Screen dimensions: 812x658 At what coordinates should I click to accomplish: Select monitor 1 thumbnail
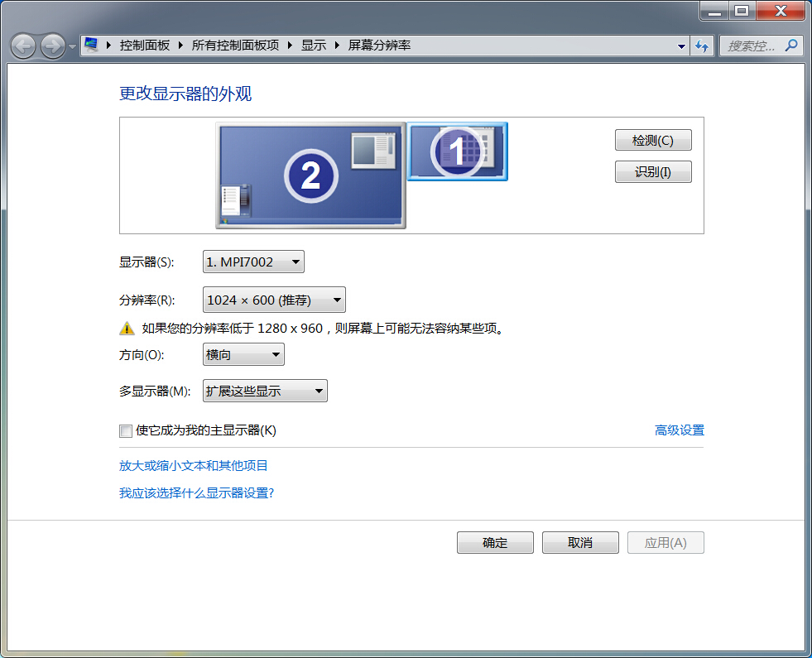[458, 151]
